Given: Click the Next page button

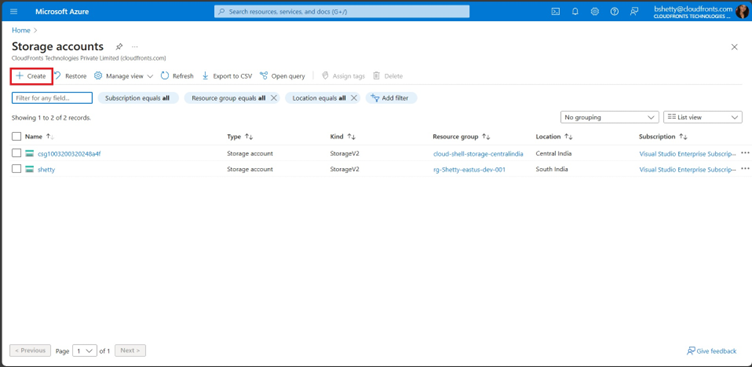Looking at the screenshot, I should 130,351.
